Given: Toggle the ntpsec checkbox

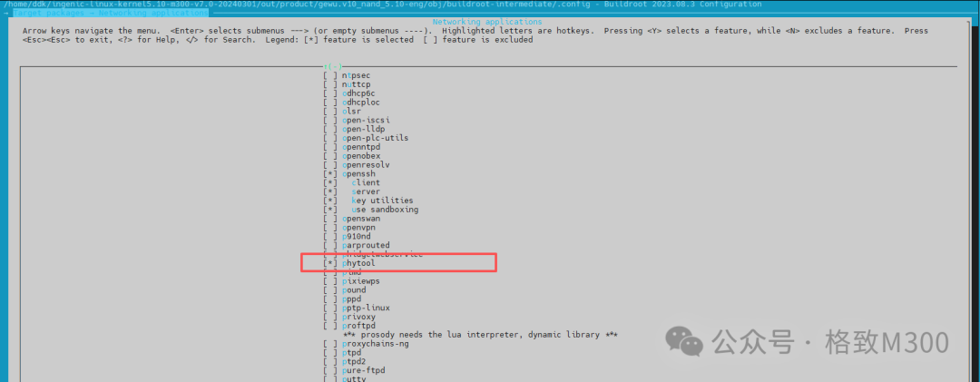Looking at the screenshot, I should 330,75.
